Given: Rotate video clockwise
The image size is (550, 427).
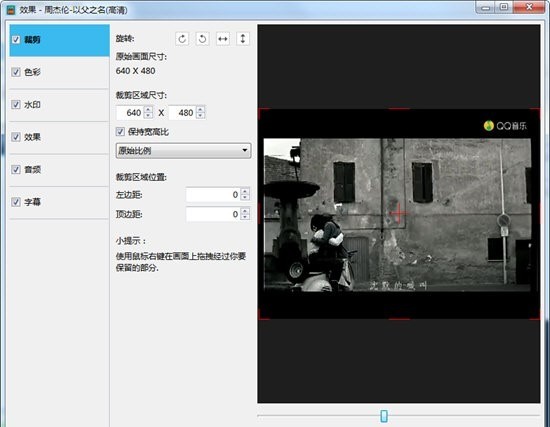Looking at the screenshot, I should [182, 39].
